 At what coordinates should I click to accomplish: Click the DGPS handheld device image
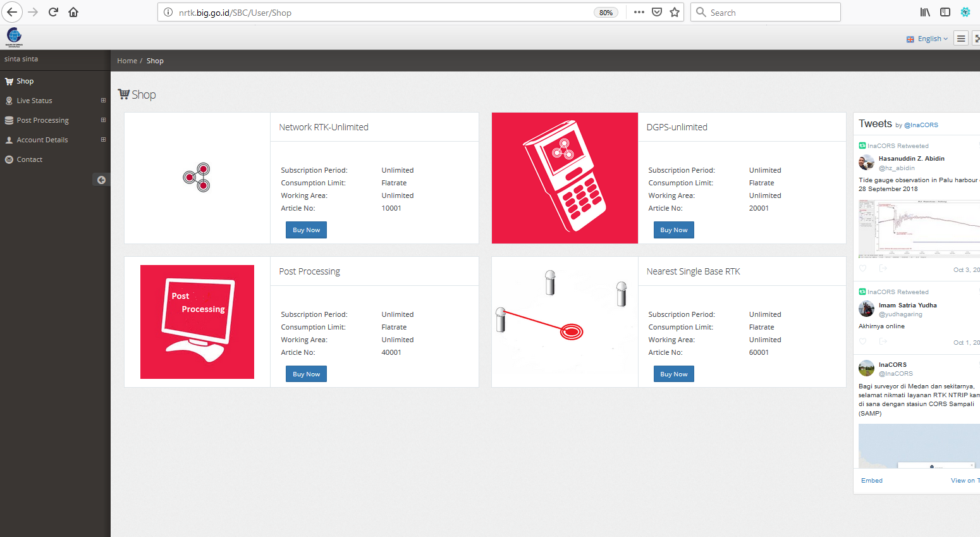[565, 178]
